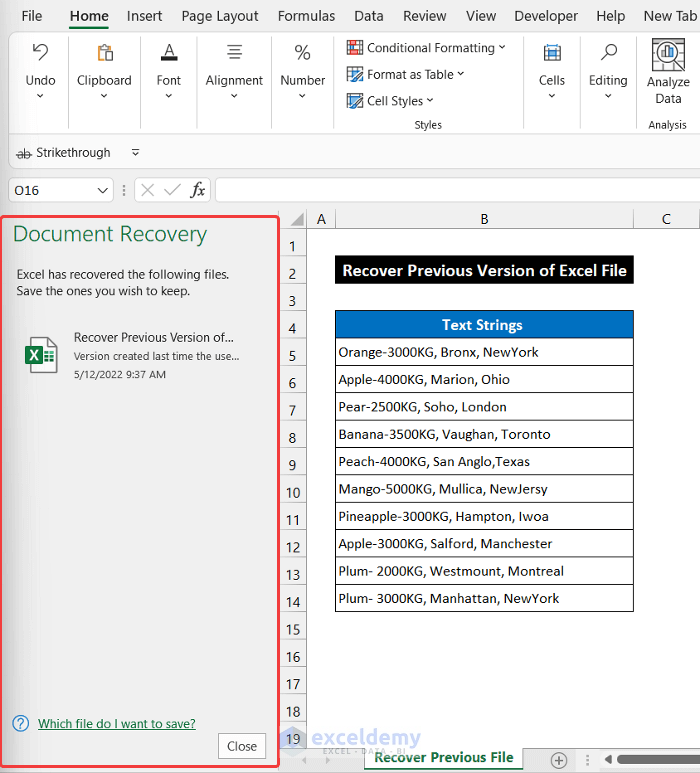Open the Format as Table dropdown arrow
The width and height of the screenshot is (700, 773).
460,74
